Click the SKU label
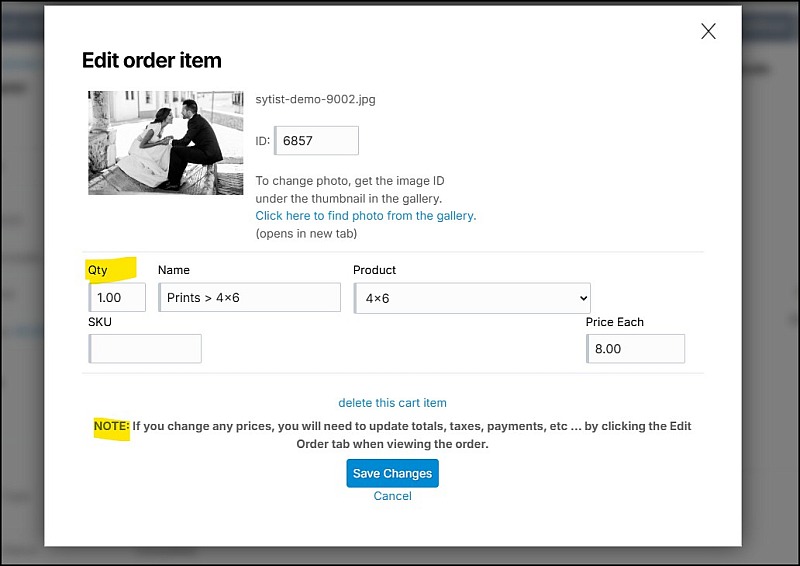Image resolution: width=800 pixels, height=566 pixels. click(x=100, y=322)
